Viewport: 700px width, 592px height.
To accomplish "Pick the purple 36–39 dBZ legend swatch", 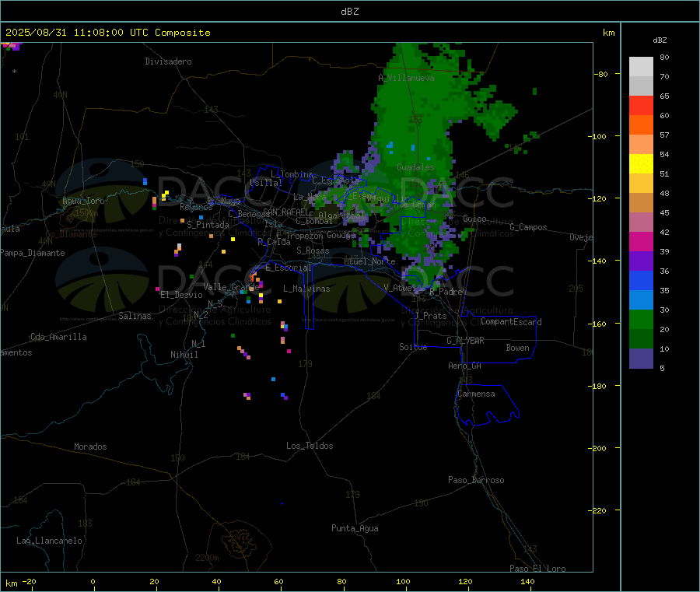I will click(x=641, y=261).
